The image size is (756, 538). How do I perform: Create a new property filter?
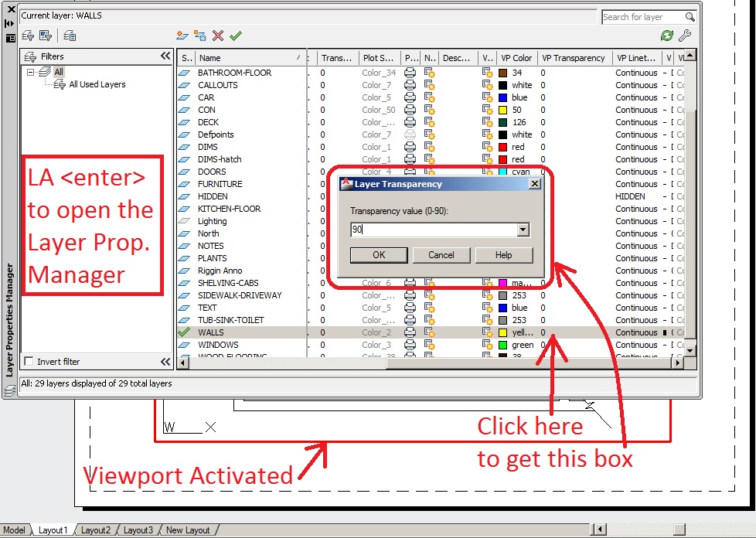coord(29,35)
